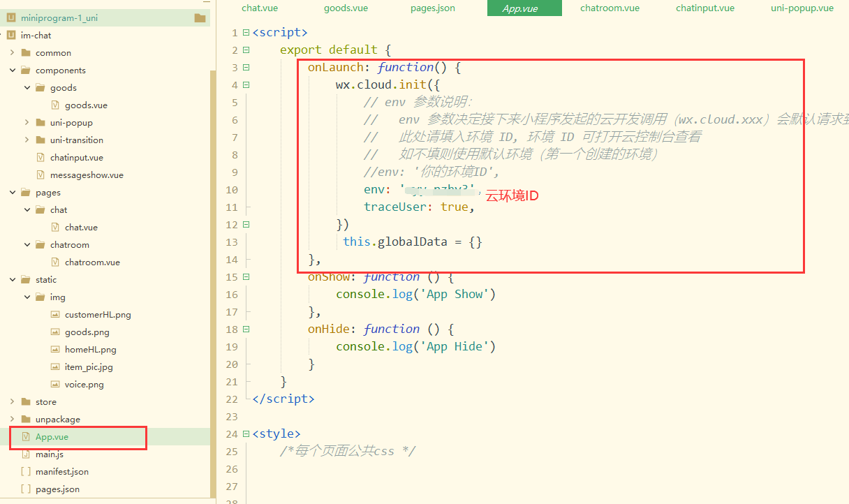Select the active App.vue editor tab
The height and width of the screenshot is (504, 849).
524,8
